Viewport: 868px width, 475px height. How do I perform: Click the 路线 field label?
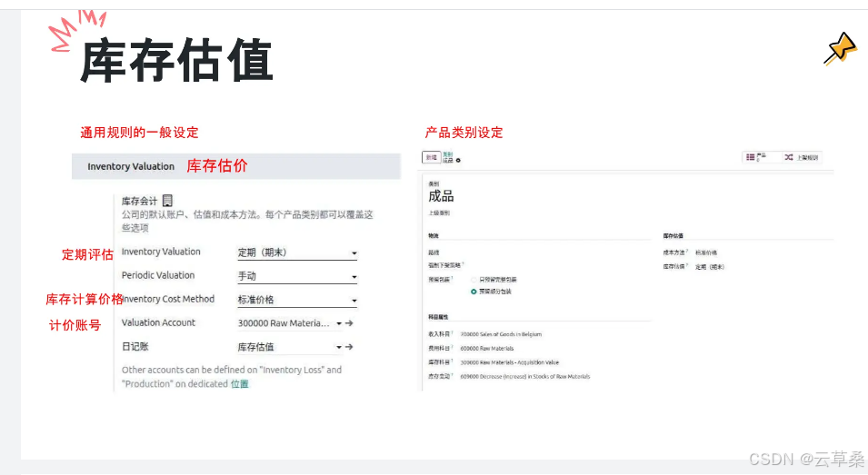pyautogui.click(x=434, y=252)
